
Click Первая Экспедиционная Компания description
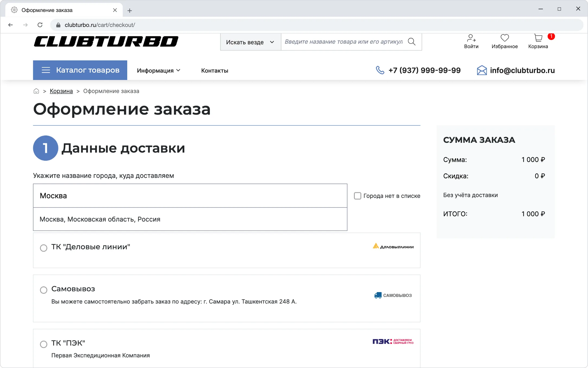101,355
